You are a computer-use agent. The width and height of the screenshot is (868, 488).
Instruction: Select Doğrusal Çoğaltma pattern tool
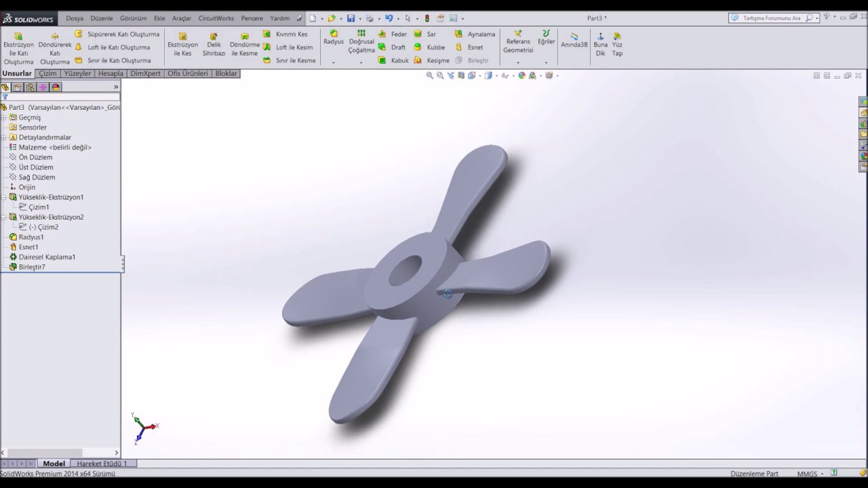(x=361, y=41)
